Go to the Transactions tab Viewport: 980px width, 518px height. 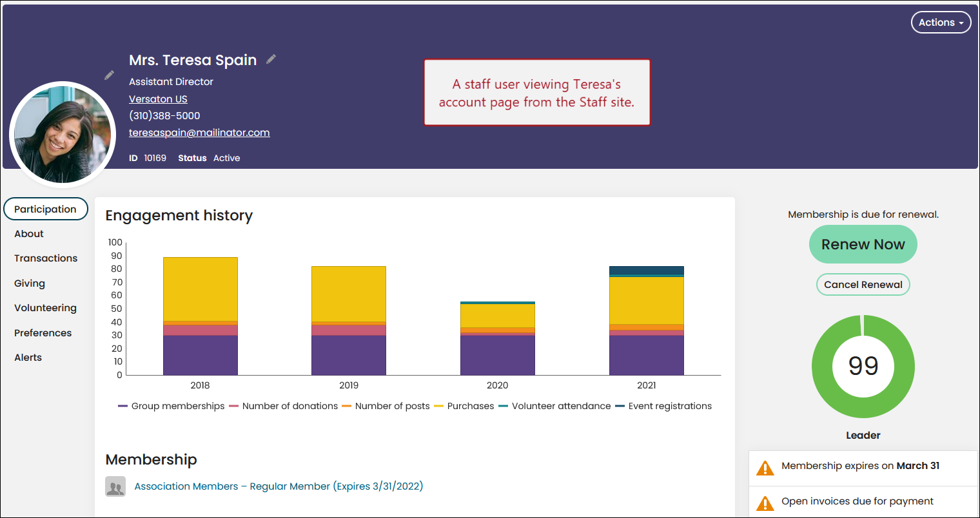[x=46, y=258]
